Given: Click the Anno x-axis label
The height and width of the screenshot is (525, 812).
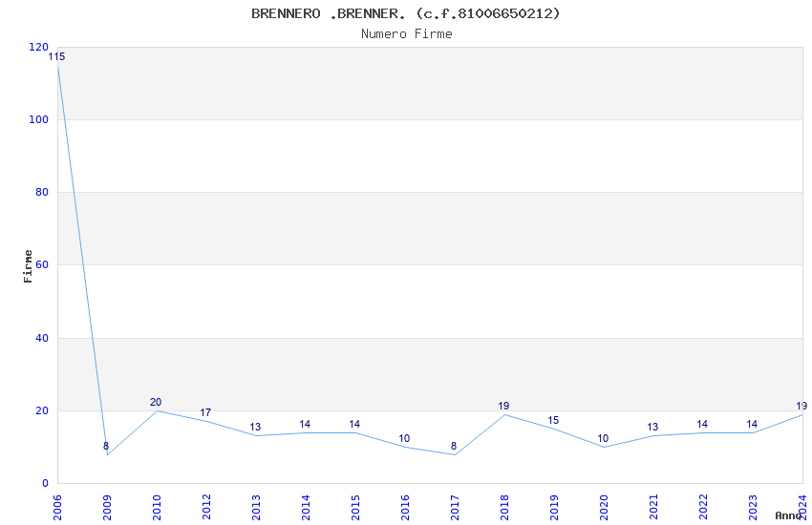Looking at the screenshot, I should tap(787, 515).
